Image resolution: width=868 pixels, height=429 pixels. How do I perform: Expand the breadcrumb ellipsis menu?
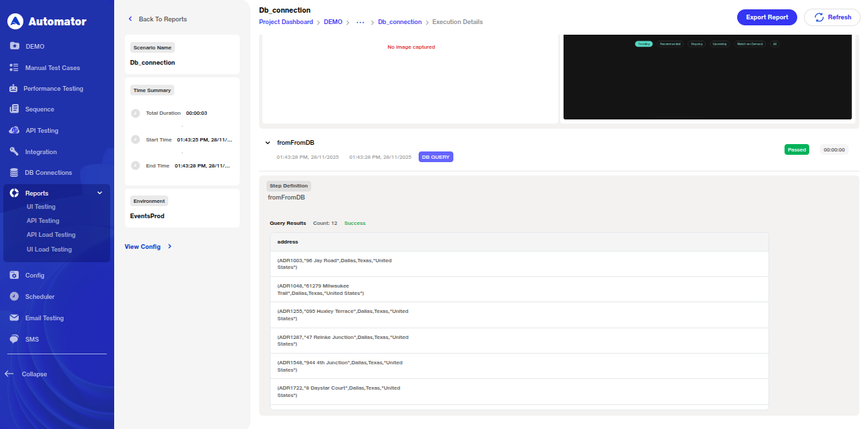point(360,22)
